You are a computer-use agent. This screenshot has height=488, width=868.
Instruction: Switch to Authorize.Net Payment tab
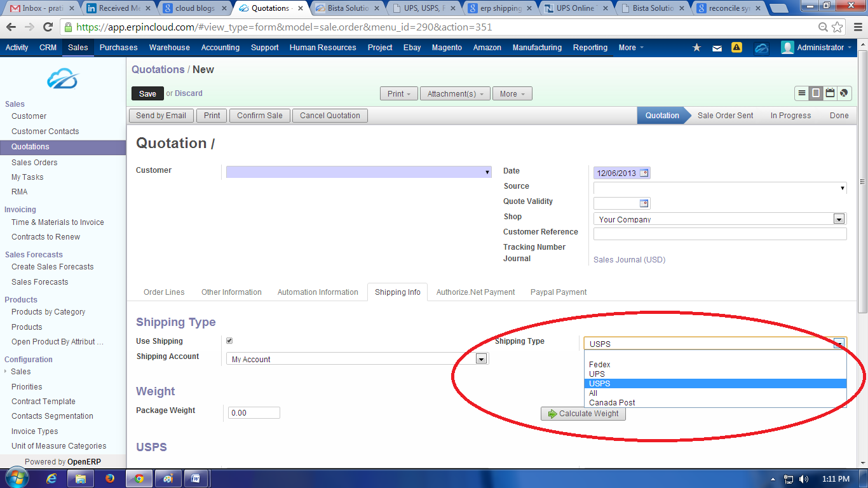[475, 292]
